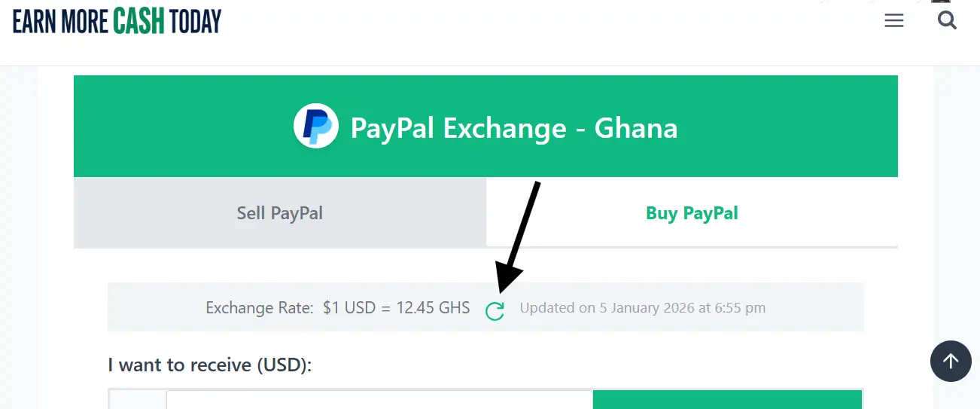This screenshot has width=980, height=409.
Task: Click the "Updated on 5 January 2026" timestamp
Action: click(x=642, y=307)
